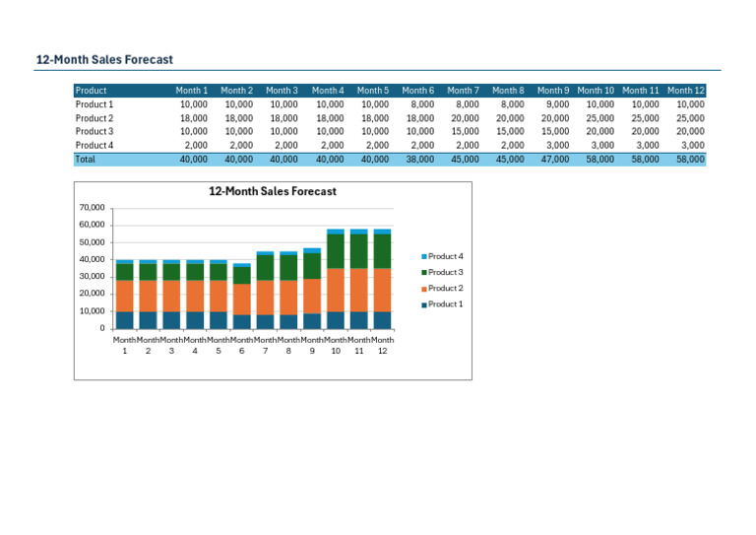
Task: Click the chart title '12-Month Sales Forecast'
Action: 273,191
